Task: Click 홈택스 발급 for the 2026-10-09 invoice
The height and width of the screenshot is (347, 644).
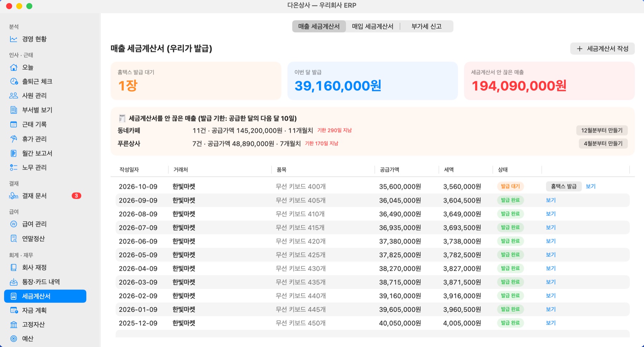Action: pos(564,186)
